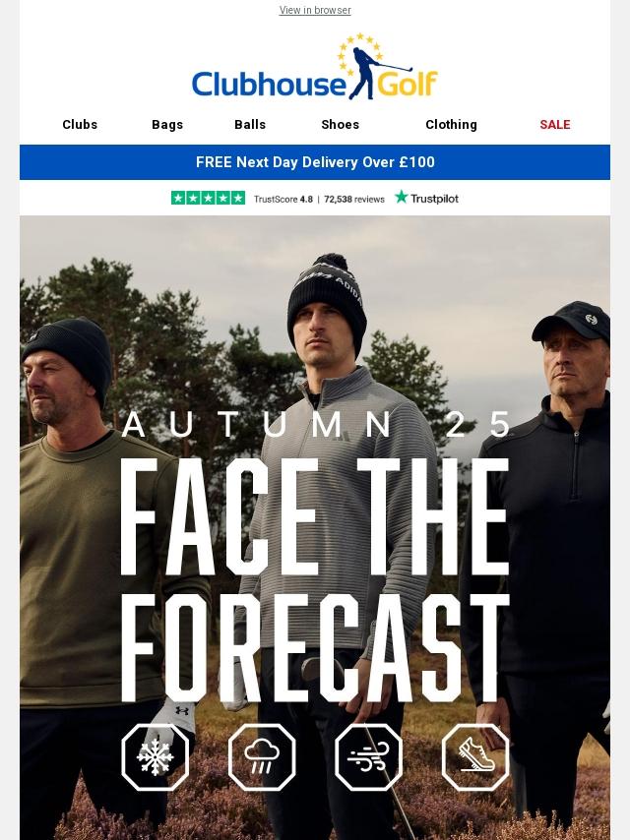Click the golf shoe icon
The height and width of the screenshot is (840, 630).
(475, 757)
